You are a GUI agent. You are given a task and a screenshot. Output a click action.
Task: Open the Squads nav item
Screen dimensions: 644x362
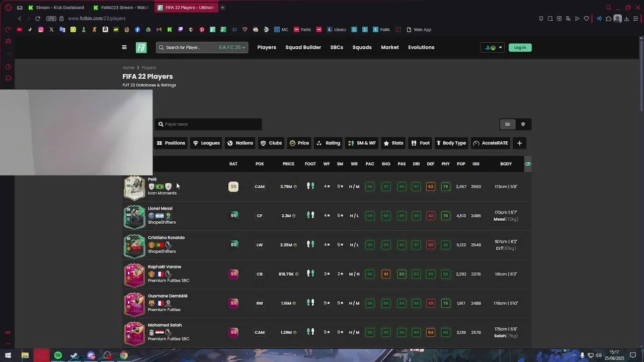[362, 47]
